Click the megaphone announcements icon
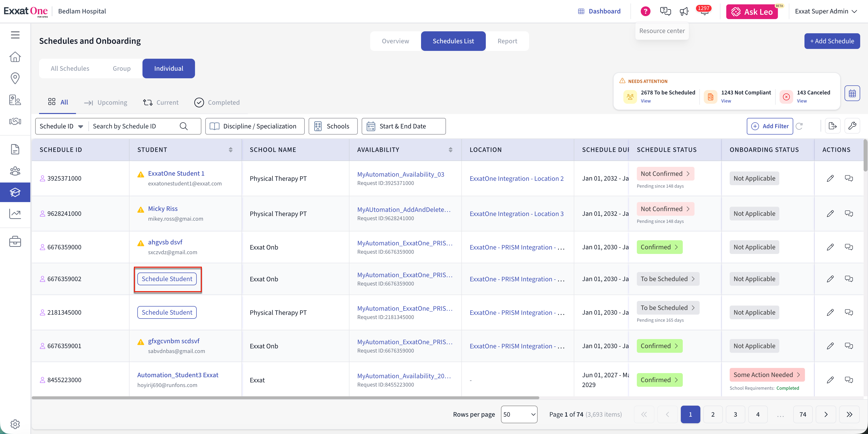This screenshot has height=434, width=868. pyautogui.click(x=684, y=11)
